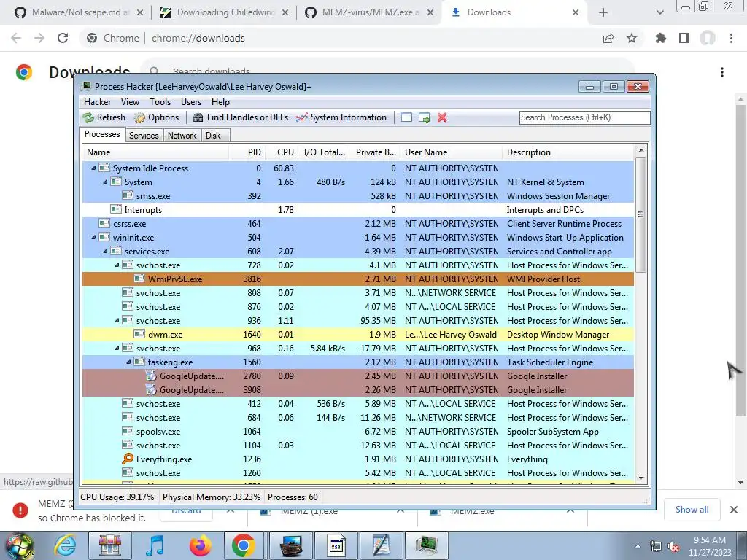747x560 pixels.
Task: Click process list vertical scrollbar thumb
Action: tap(640, 214)
